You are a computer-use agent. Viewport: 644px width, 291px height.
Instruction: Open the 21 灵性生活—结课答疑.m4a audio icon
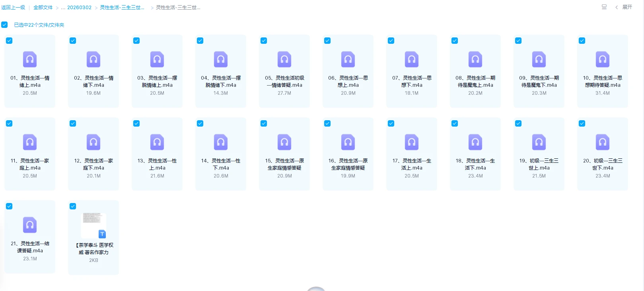click(x=30, y=225)
